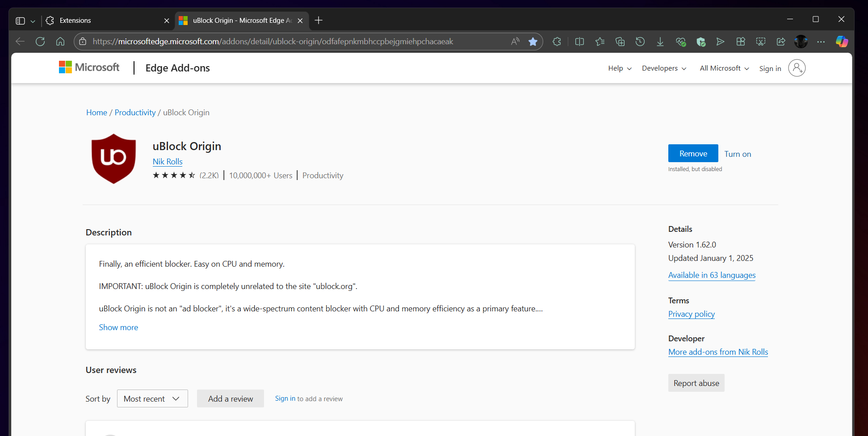Navigate to Home breadcrumb
The height and width of the screenshot is (436, 868).
tap(96, 113)
